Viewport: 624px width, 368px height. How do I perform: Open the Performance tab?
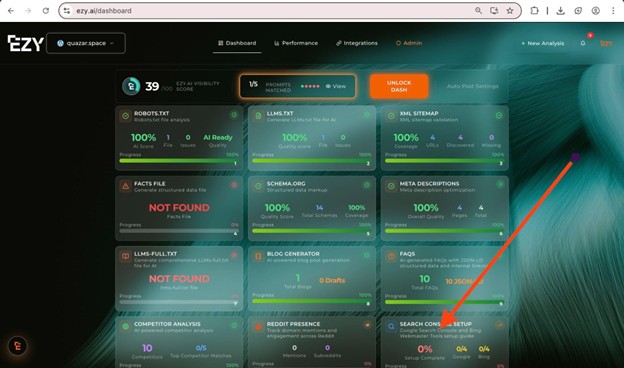296,43
